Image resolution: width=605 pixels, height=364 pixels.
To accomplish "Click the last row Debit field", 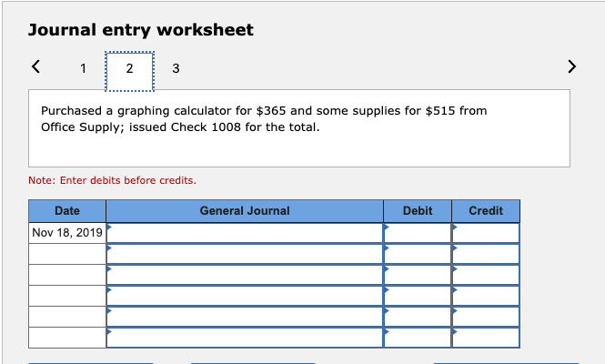I will click(x=418, y=337).
